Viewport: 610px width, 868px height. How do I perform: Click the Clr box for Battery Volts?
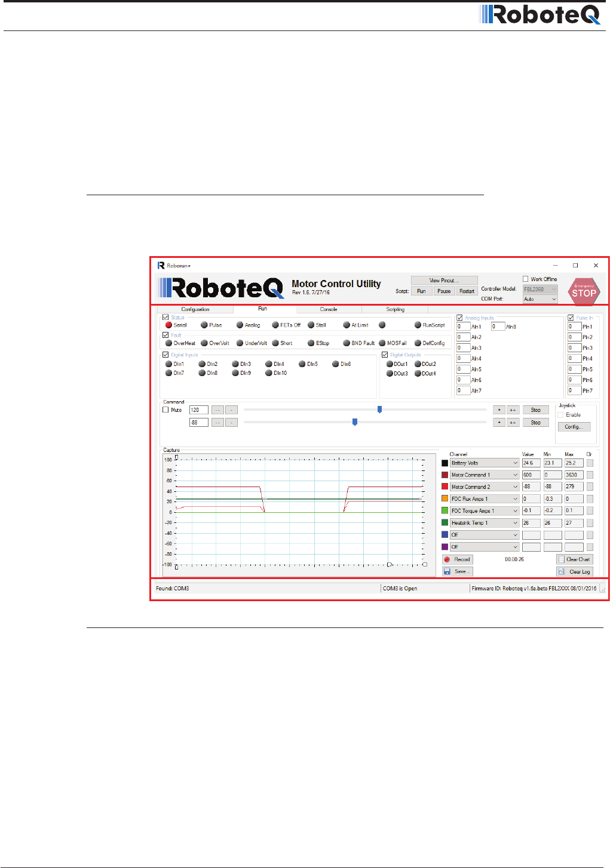(x=590, y=463)
